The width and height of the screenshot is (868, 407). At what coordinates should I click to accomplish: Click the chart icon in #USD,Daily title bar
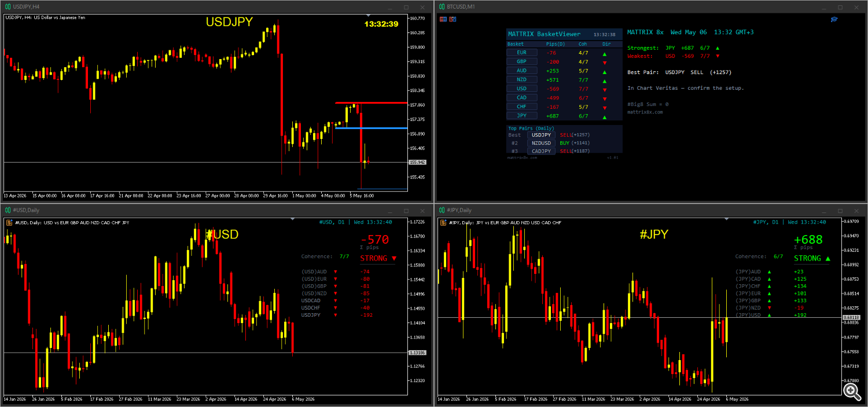pyautogui.click(x=8, y=210)
